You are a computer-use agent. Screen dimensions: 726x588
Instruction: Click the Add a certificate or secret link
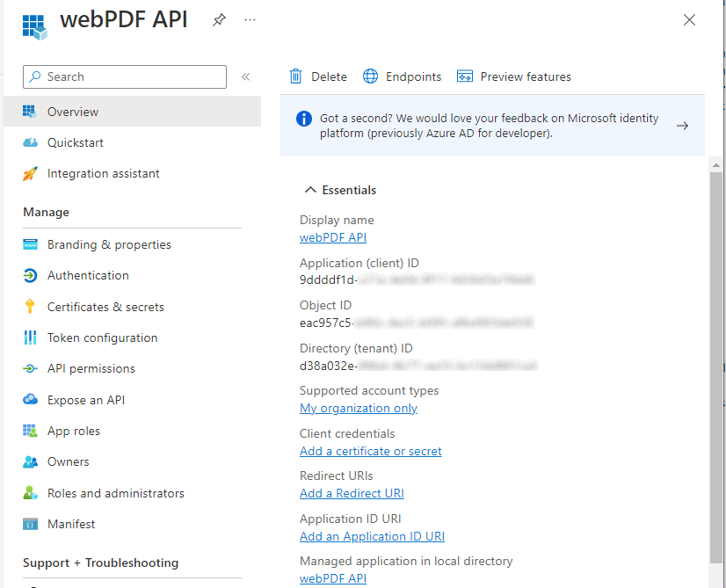pos(370,451)
